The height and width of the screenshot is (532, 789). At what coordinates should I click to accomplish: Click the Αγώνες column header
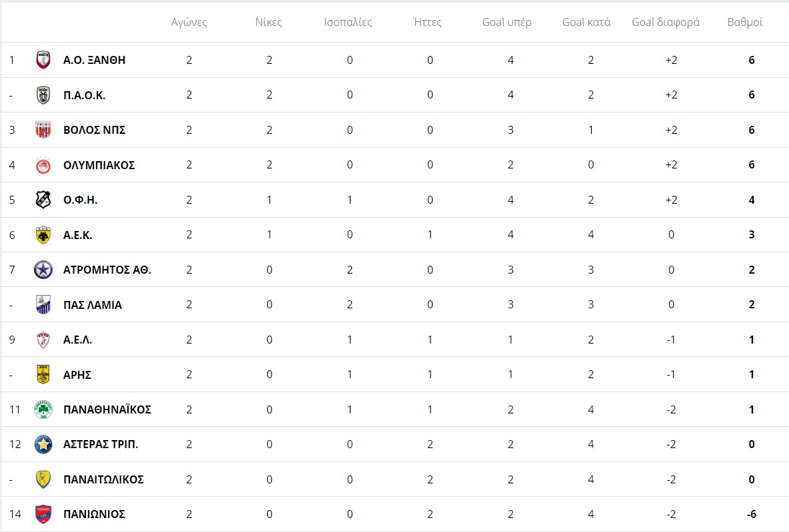pyautogui.click(x=189, y=22)
